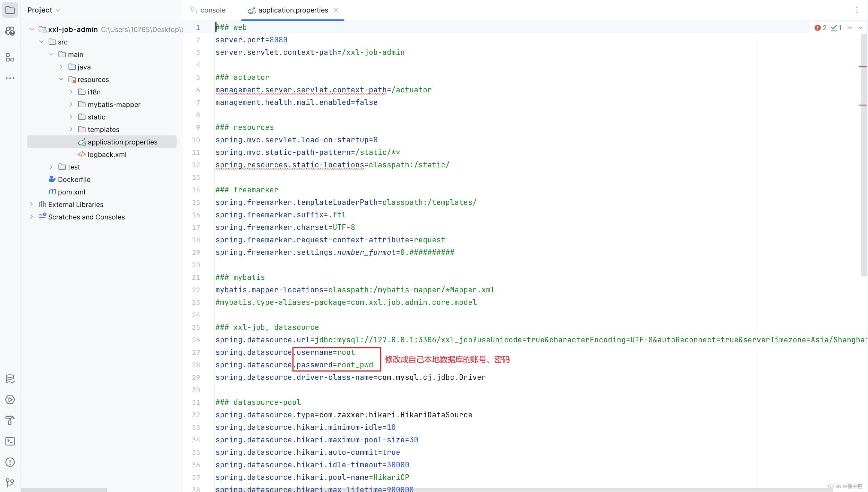Click the typo check indicator showing 1
Screen dimensions: 868x492
tap(836, 28)
